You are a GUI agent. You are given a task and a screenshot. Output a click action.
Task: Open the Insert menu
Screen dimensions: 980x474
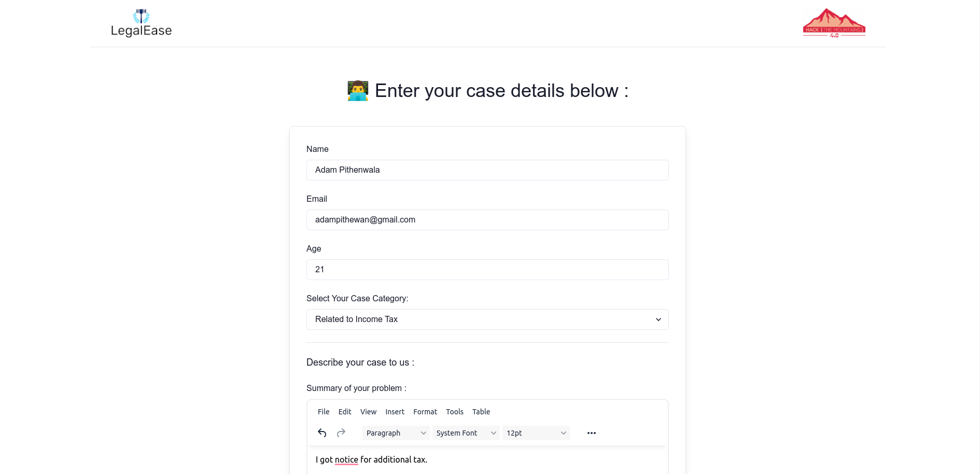coord(395,412)
